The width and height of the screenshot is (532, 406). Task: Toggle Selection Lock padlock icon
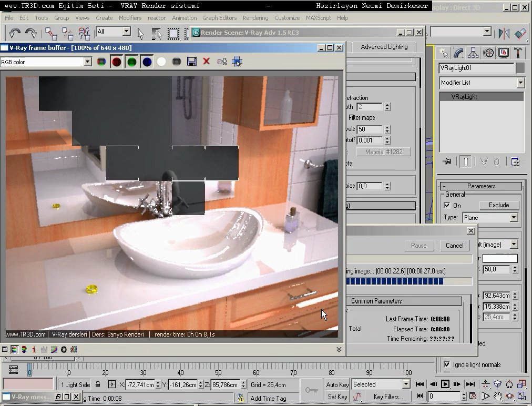[98, 384]
